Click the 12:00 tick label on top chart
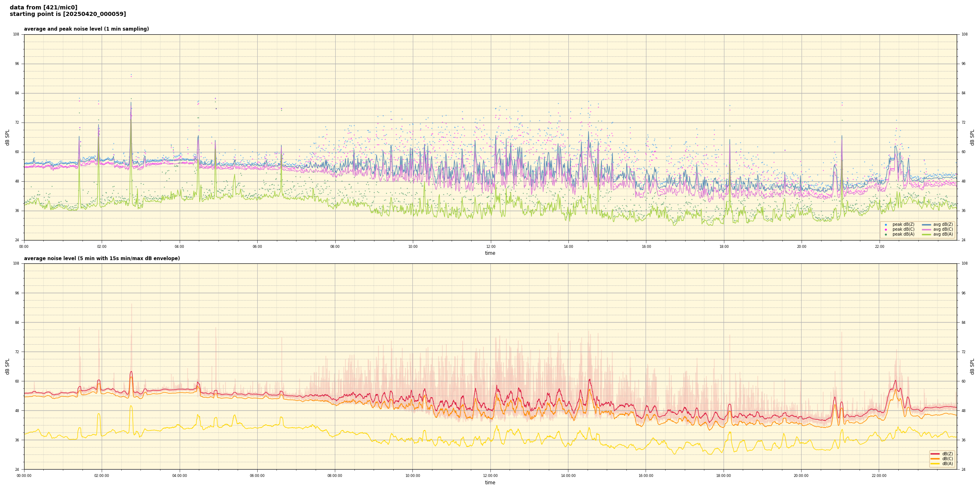Screen dimensions: 980x490 tap(490, 247)
